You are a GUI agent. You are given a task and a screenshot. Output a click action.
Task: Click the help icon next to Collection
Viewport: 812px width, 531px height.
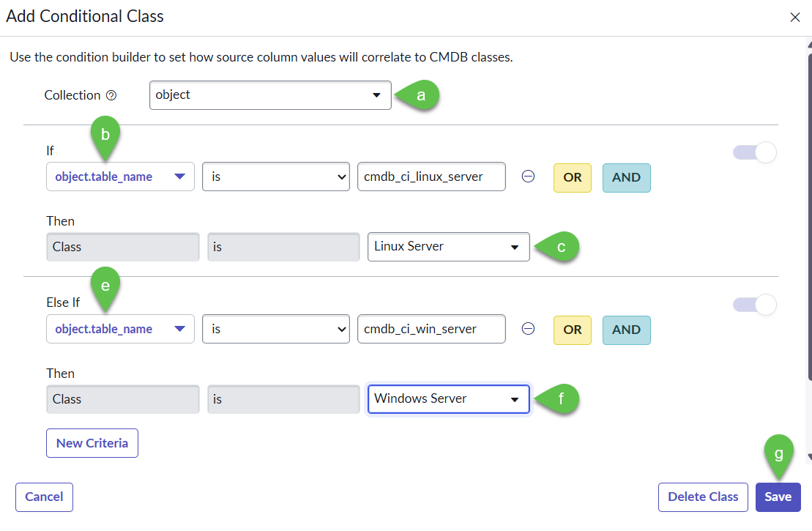pyautogui.click(x=111, y=95)
